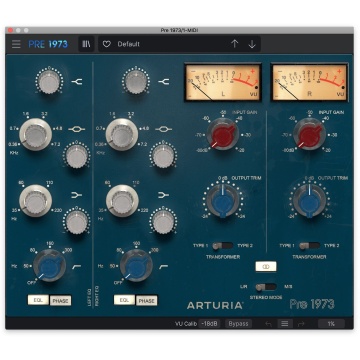The image size is (360, 360).
Task: Click the Bypass button
Action: [238, 324]
